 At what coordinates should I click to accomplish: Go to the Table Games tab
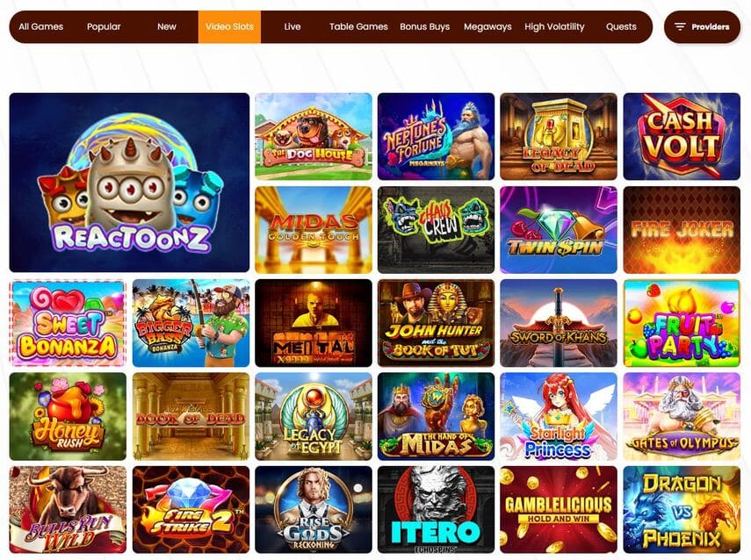pos(358,27)
